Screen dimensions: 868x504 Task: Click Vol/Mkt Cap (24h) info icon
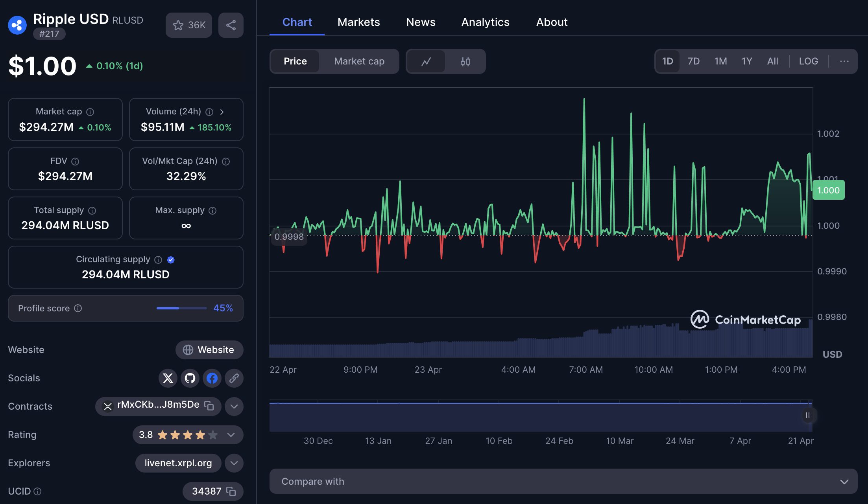coord(226,162)
